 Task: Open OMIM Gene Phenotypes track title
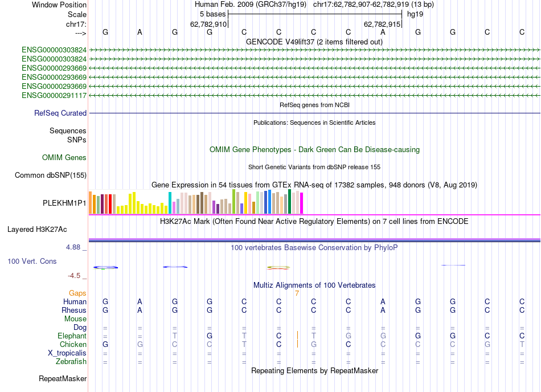coord(314,149)
